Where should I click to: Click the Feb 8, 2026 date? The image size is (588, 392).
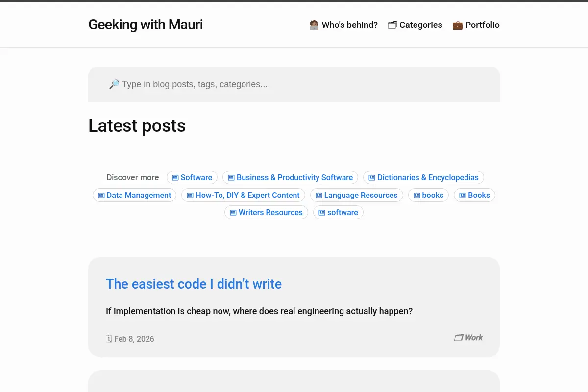134,339
